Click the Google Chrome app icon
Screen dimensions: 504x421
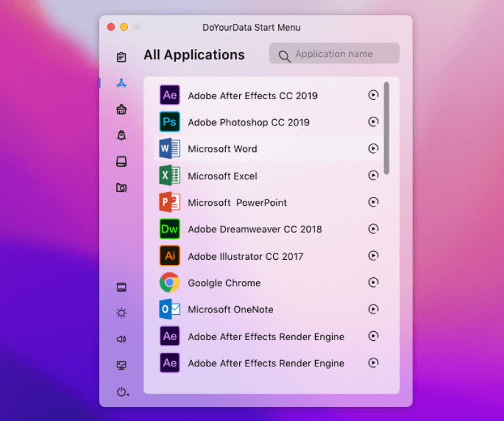coord(169,282)
